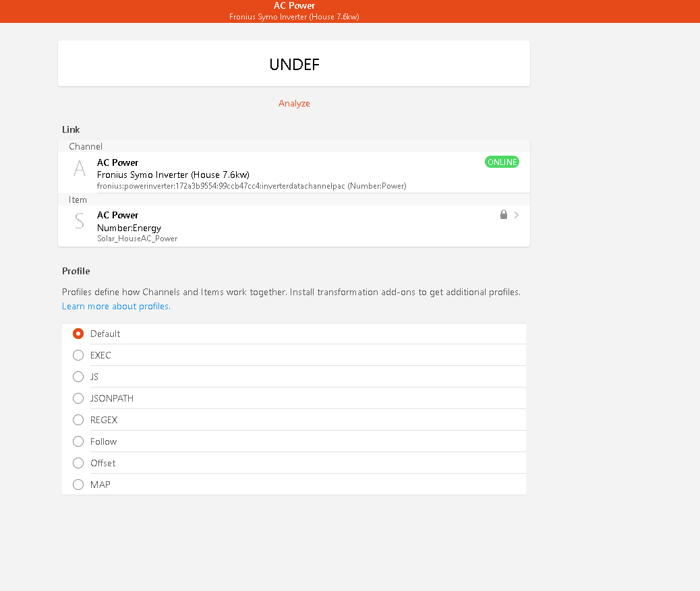Click the item letter S avatar icon

tap(80, 221)
